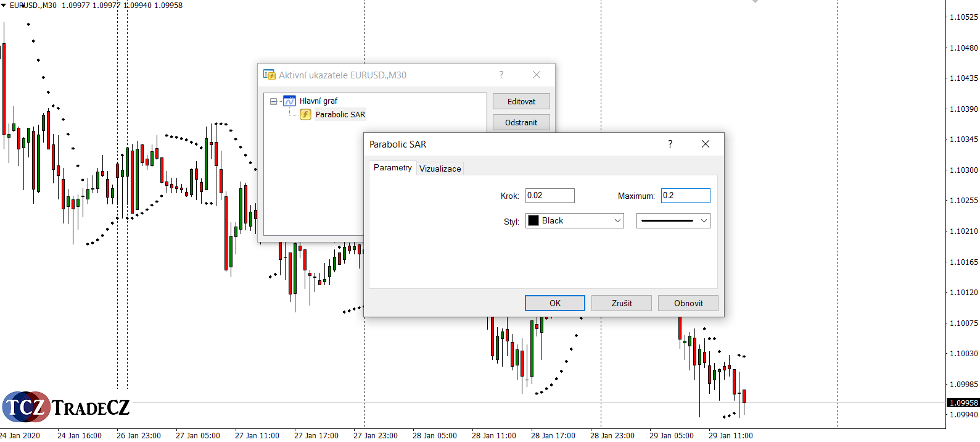The image size is (980, 442).
Task: Select the Parametry tab
Action: (392, 168)
